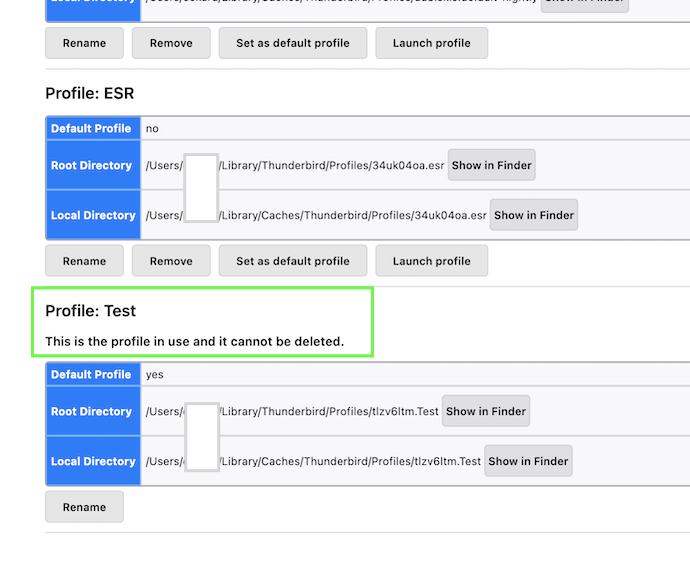Image resolution: width=690 pixels, height=561 pixels.
Task: Click the "yes" default value for Test
Action: (155, 375)
